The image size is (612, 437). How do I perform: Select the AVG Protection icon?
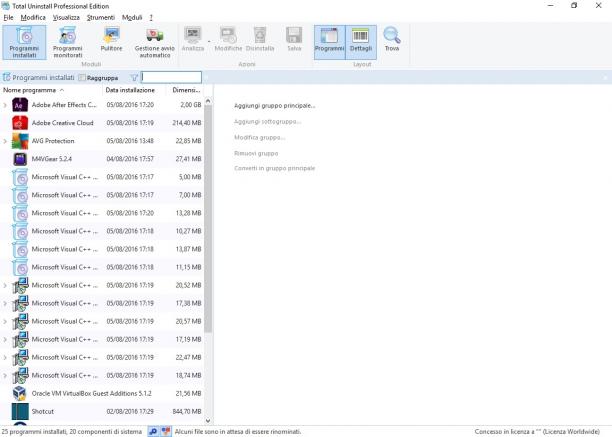pyautogui.click(x=20, y=141)
